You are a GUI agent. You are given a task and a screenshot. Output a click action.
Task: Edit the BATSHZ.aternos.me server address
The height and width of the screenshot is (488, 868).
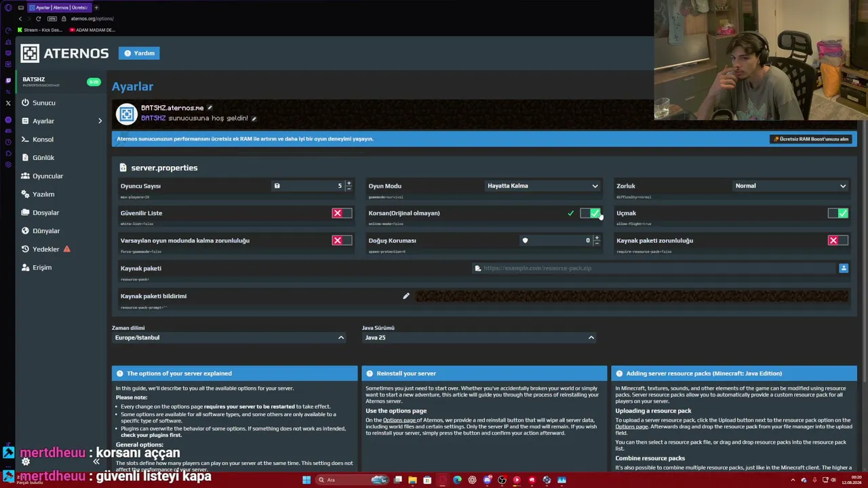click(x=210, y=108)
